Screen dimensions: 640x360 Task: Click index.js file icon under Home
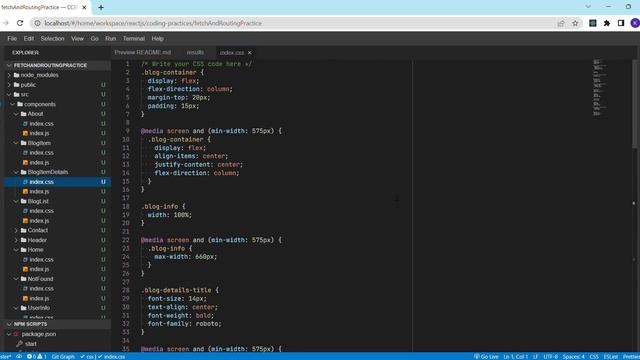coord(25,269)
